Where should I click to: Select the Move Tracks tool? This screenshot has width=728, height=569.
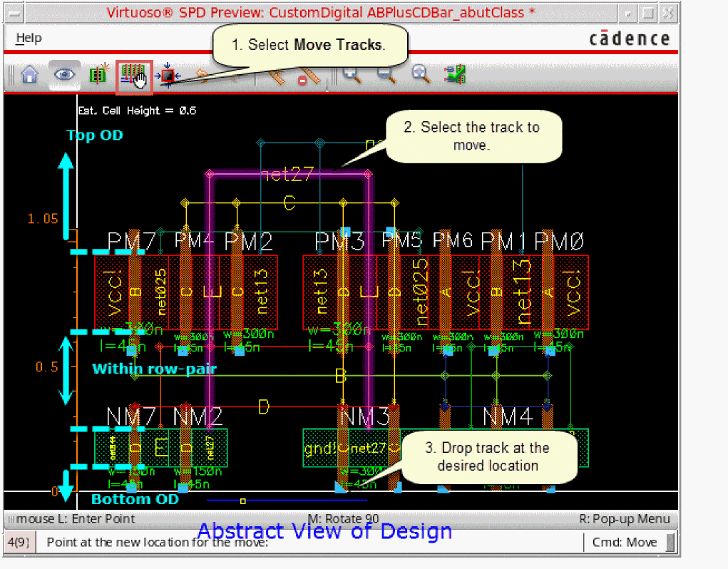tap(134, 76)
